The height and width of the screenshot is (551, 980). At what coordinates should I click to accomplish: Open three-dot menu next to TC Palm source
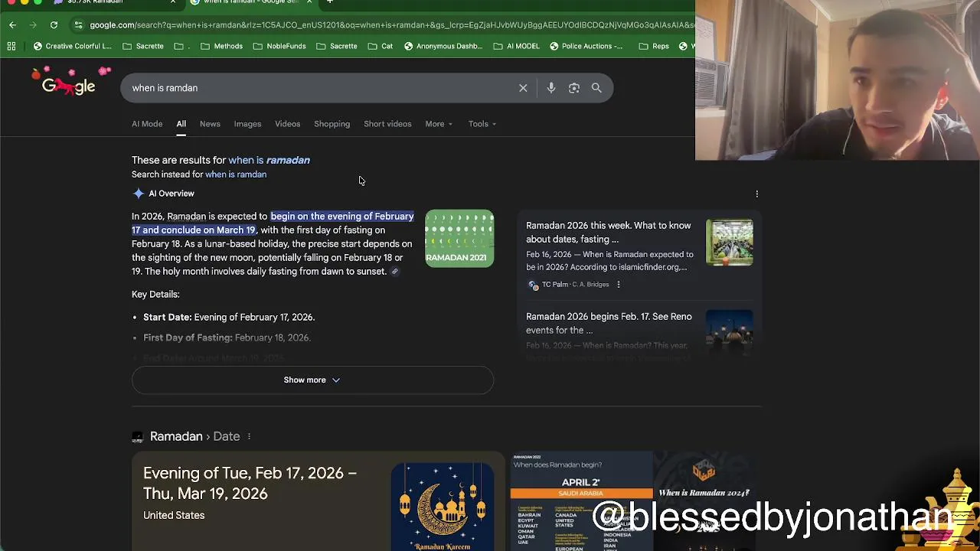619,285
